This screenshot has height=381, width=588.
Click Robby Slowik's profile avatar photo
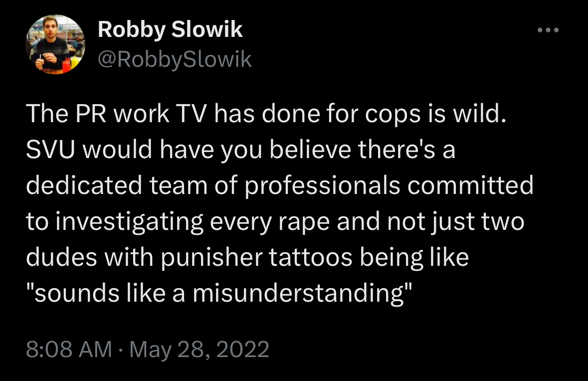55,44
